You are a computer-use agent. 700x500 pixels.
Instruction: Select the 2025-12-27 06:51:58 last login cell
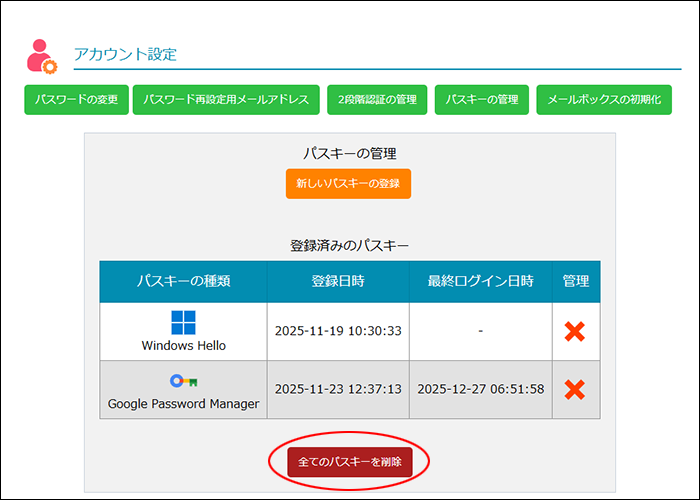(480, 389)
